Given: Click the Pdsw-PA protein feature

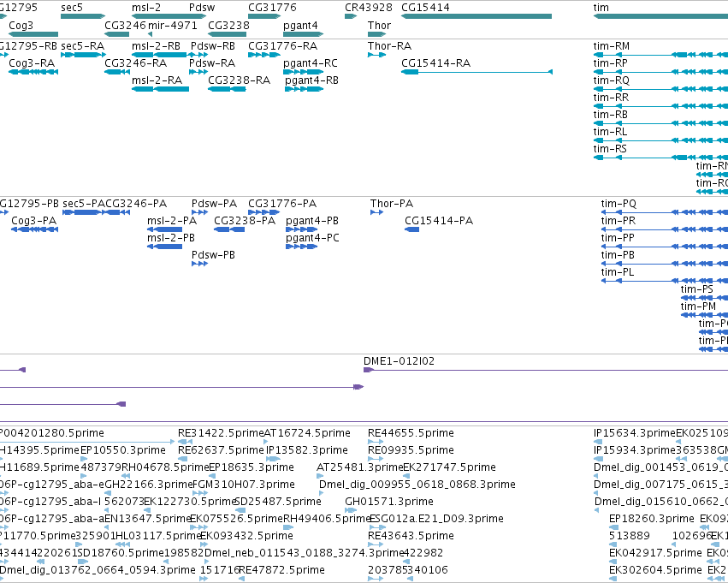Looking at the screenshot, I should pos(199,212).
